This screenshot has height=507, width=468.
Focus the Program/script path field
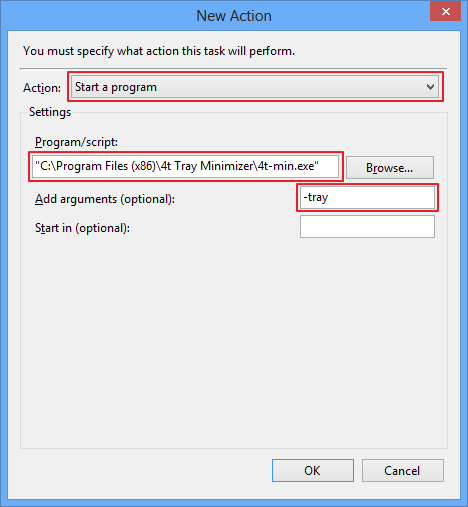click(x=186, y=166)
